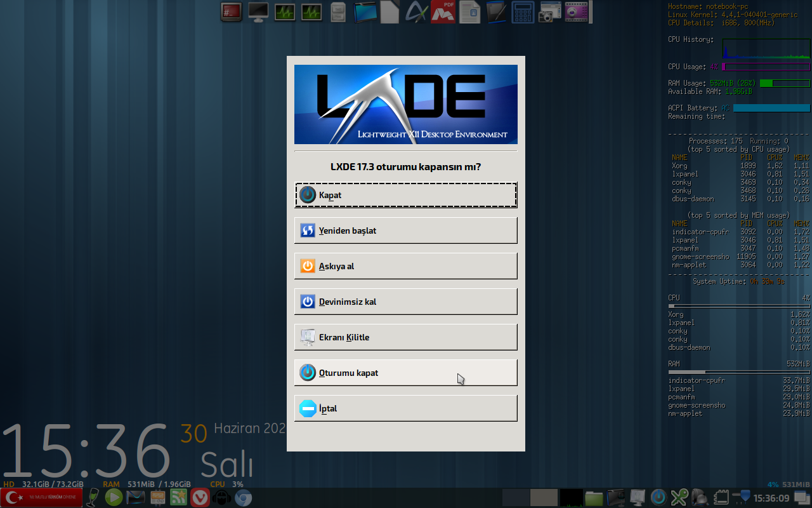The width and height of the screenshot is (812, 508).
Task: Open the file cabinet icon in top dock
Action: [338, 11]
